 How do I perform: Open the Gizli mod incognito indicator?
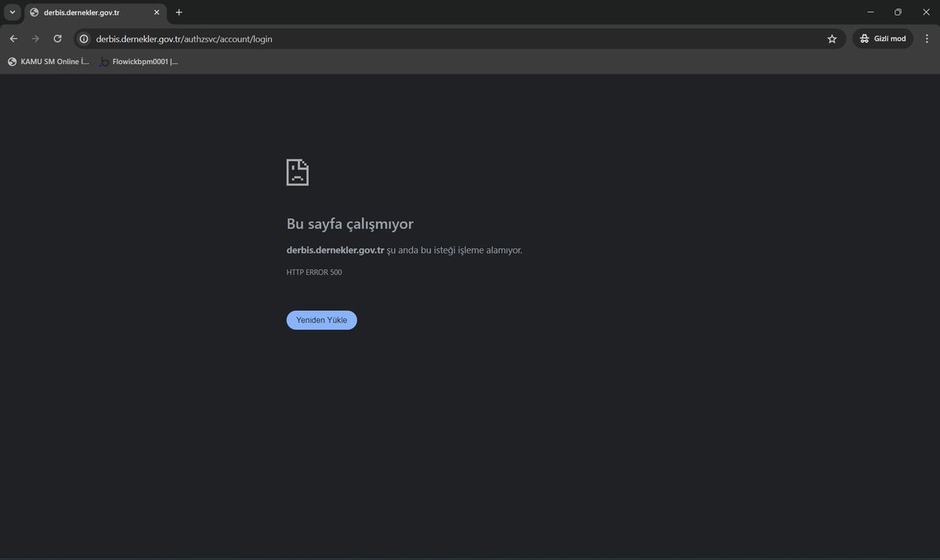(883, 38)
